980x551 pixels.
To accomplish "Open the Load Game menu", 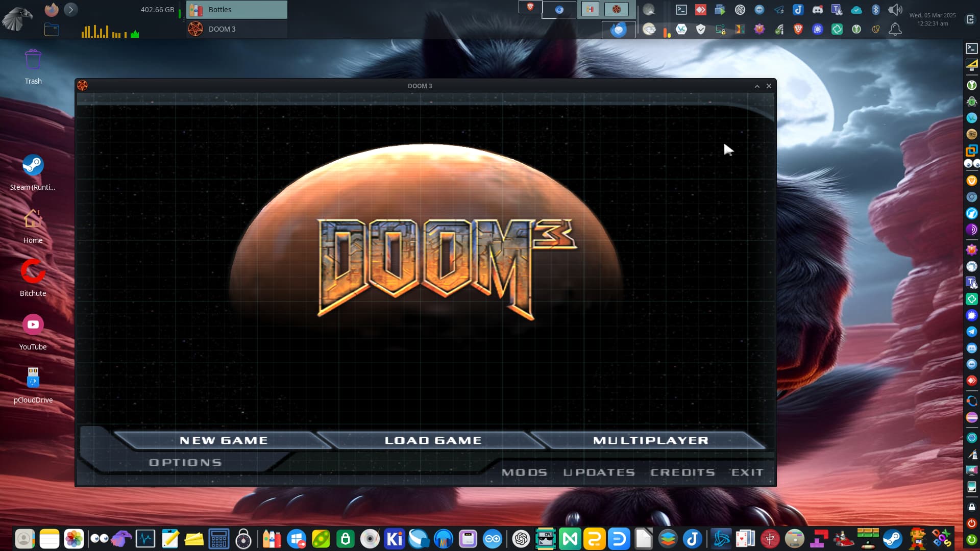I will 433,440.
